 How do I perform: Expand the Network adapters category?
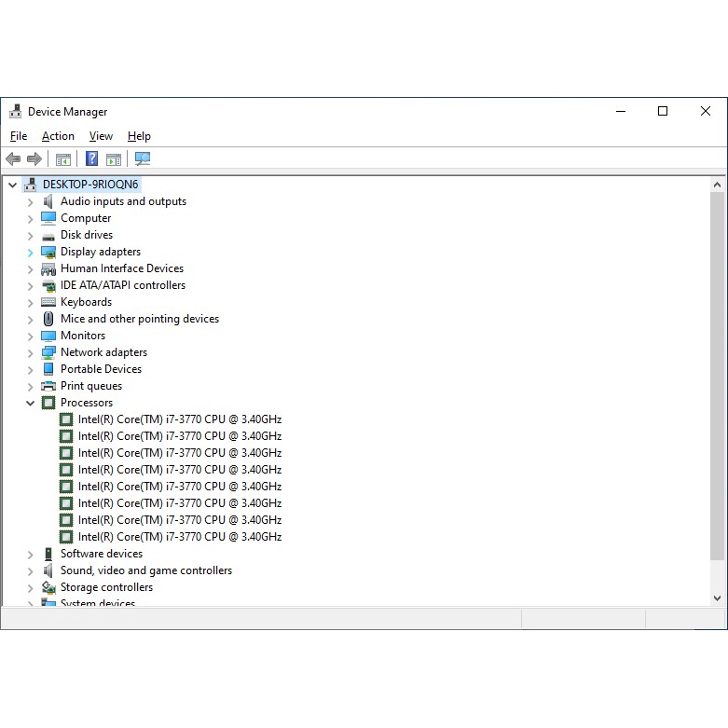pyautogui.click(x=30, y=352)
